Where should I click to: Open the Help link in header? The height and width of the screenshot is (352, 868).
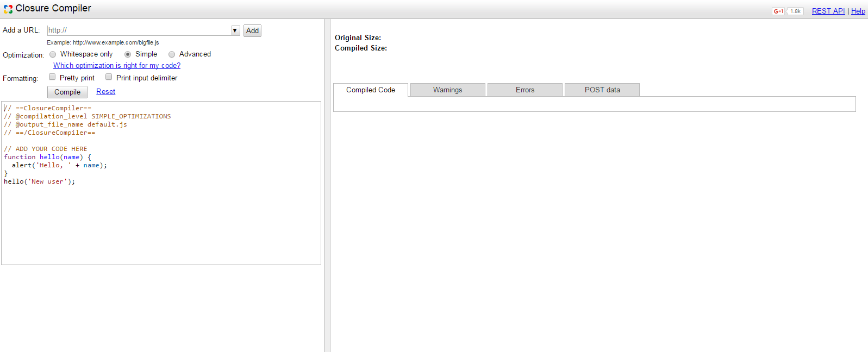click(x=858, y=11)
